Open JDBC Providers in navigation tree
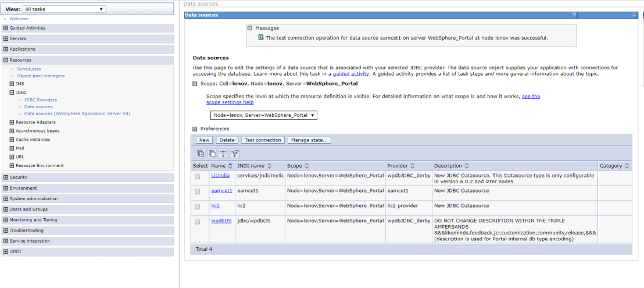644x288 pixels. (41, 100)
